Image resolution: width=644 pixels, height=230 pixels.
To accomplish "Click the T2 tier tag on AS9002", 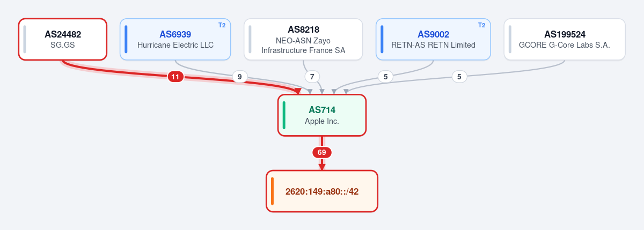I will pyautogui.click(x=482, y=25).
